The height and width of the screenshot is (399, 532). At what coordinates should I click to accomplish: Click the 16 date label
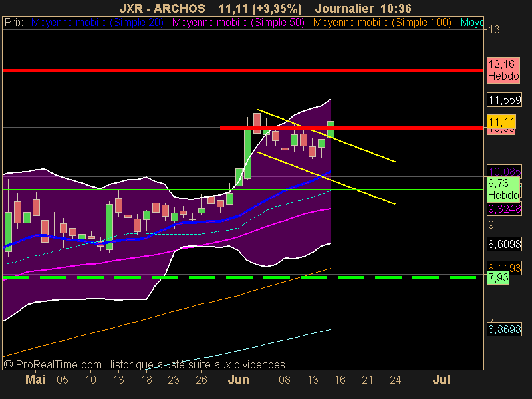pos(340,380)
